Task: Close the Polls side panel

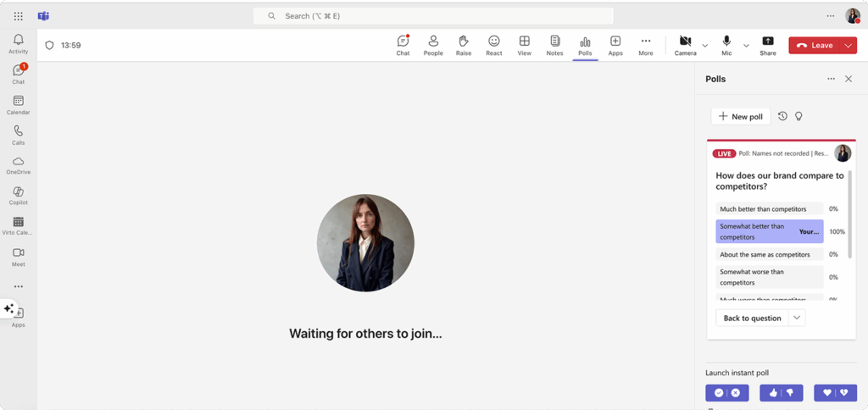Action: [848, 79]
